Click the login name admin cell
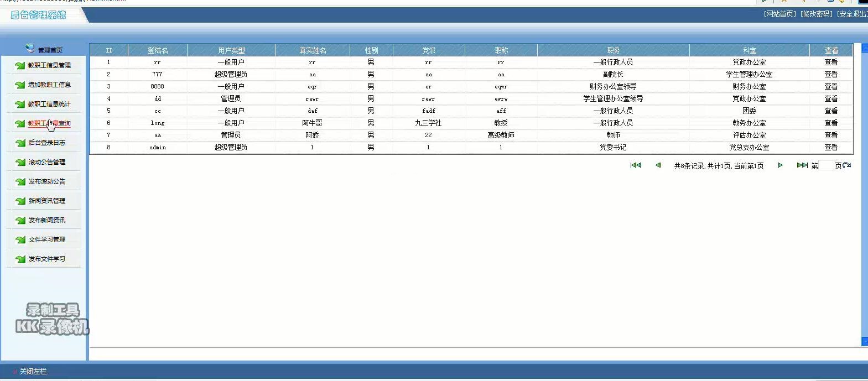 [158, 148]
